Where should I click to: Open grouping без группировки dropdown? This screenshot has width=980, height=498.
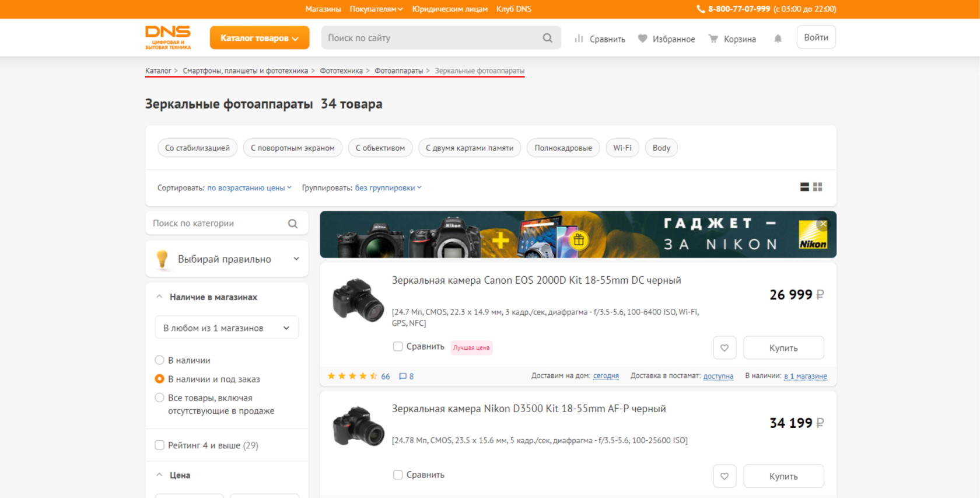coord(388,188)
